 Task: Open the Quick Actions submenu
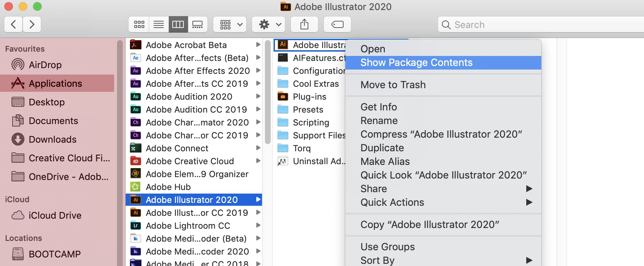(443, 203)
